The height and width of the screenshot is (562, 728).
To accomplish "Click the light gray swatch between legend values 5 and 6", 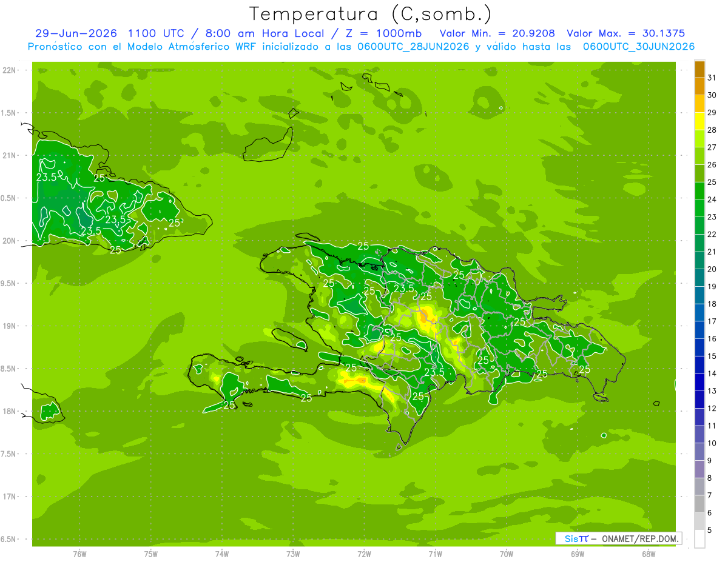I will click(700, 521).
